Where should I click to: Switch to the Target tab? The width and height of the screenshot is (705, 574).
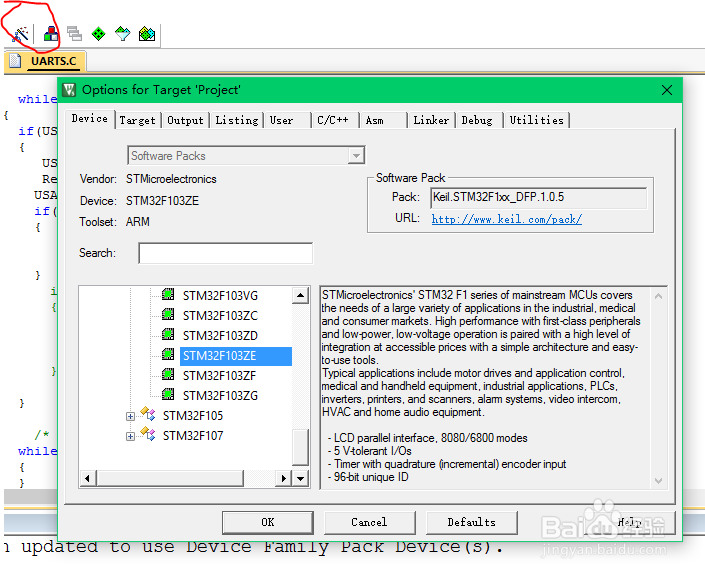click(138, 120)
